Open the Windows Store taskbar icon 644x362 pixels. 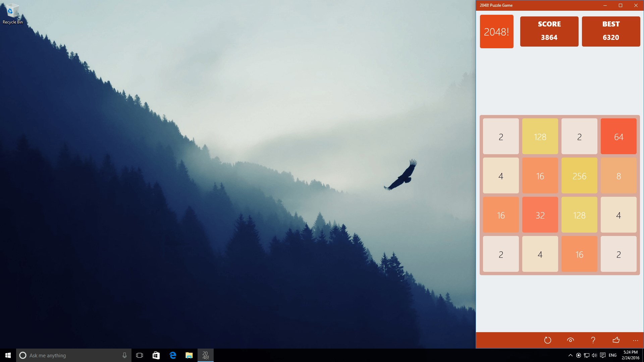[156, 355]
